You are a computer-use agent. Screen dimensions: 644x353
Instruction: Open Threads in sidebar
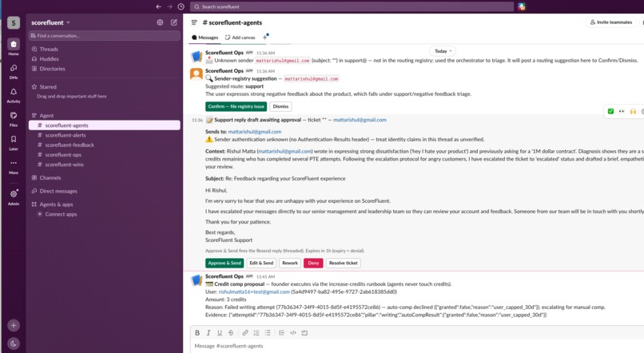(x=105, y=49)
